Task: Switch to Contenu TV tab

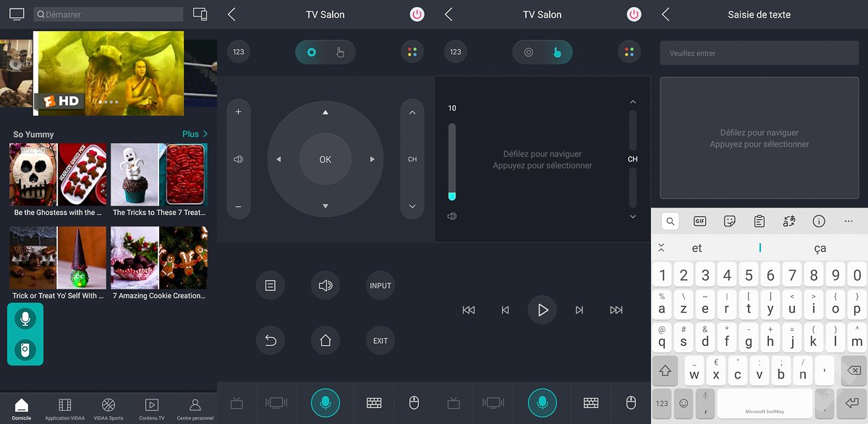Action: click(x=152, y=409)
